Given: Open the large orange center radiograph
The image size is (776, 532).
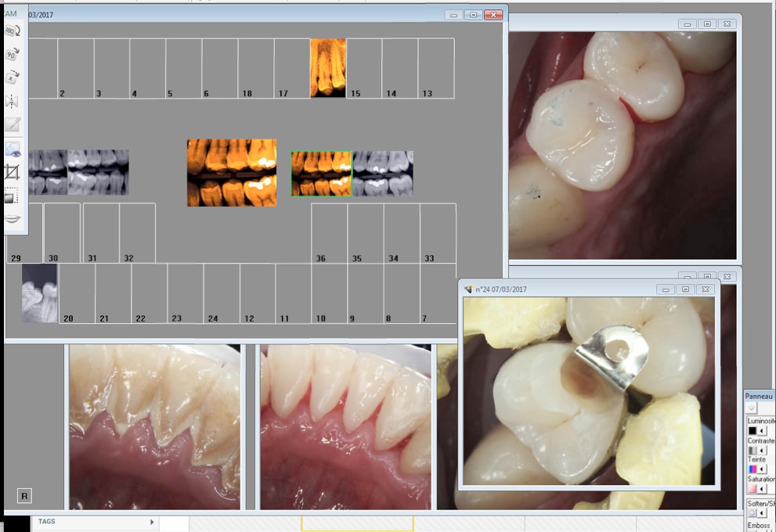Looking at the screenshot, I should tap(232, 173).
